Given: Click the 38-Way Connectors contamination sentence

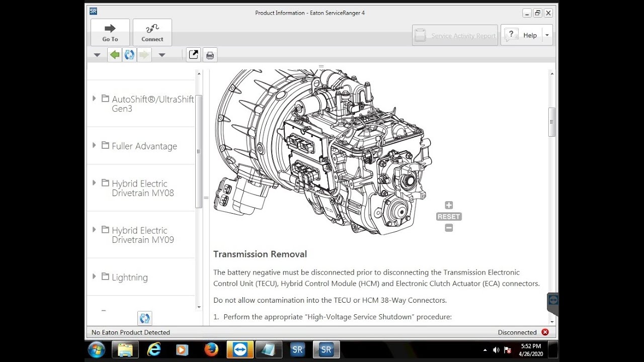Looking at the screenshot, I should click(x=330, y=300).
